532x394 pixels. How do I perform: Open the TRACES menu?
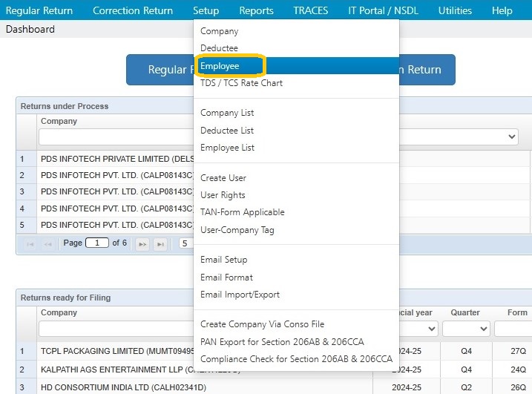310,10
